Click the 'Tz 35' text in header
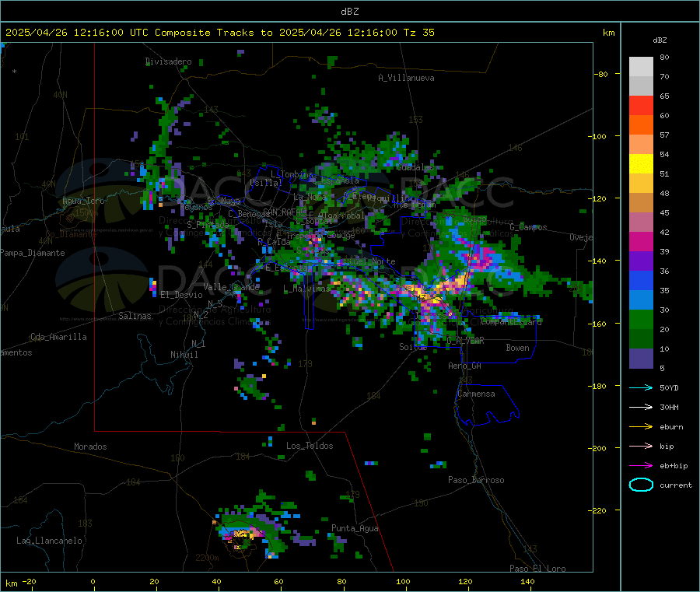Image resolution: width=700 pixels, height=592 pixels. (418, 33)
